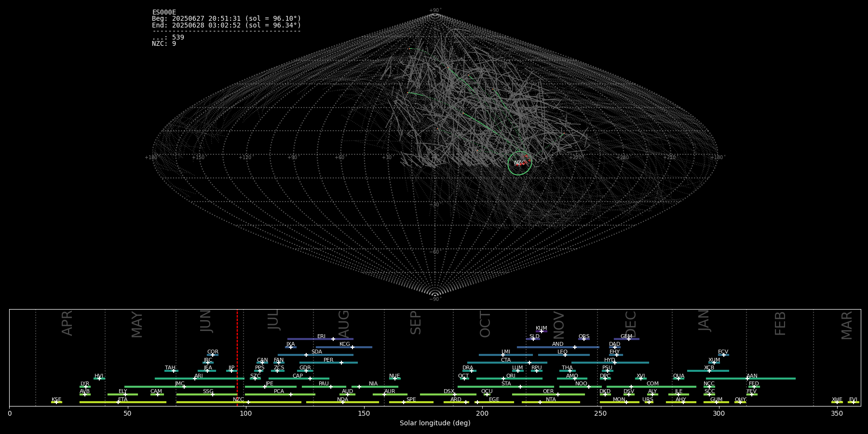The width and height of the screenshot is (868, 434).
Task: Select the STA shower label
Action: click(506, 384)
